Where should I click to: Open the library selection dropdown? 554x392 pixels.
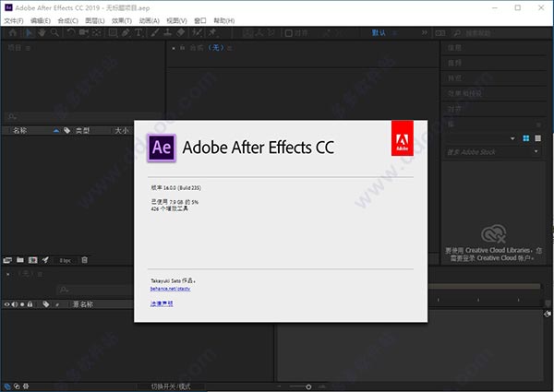tap(512, 138)
